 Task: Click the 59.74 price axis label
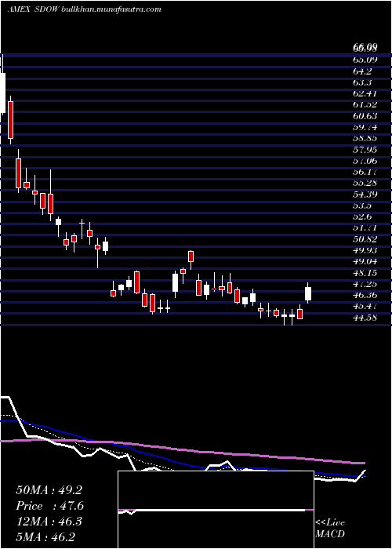(x=365, y=127)
